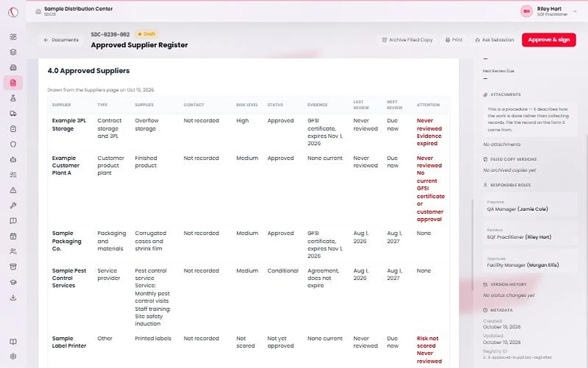Open the dashboard grid icon in sidebar
Viewport: 588px width, 368px height.
[13, 37]
